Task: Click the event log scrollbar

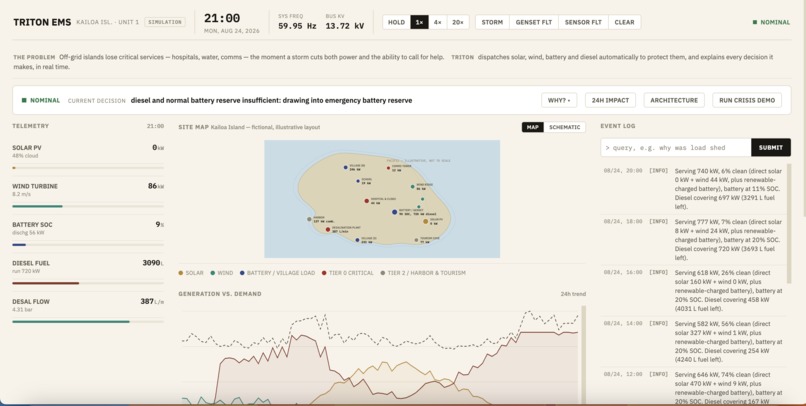Action: pos(789,224)
